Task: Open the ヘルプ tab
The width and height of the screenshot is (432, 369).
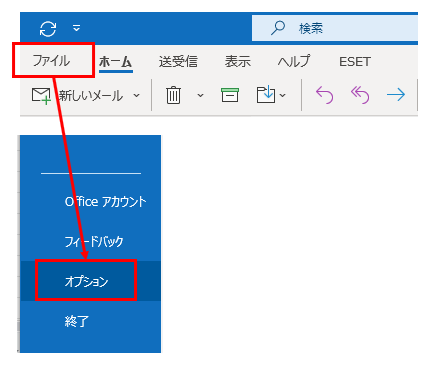Action: click(294, 62)
